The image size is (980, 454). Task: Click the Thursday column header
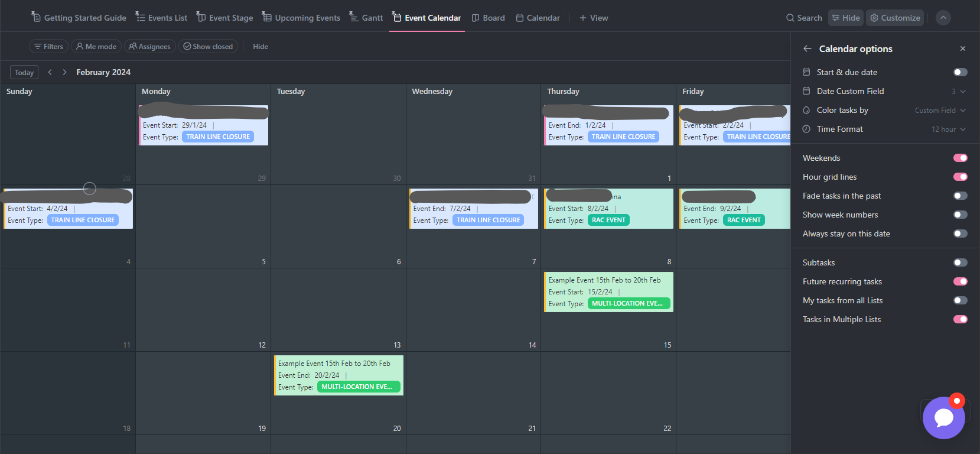pos(563,91)
